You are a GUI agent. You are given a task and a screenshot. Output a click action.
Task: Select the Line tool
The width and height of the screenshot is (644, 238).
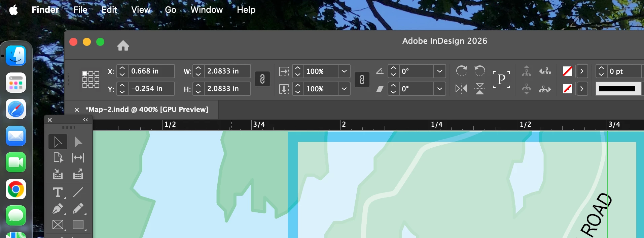(78, 192)
